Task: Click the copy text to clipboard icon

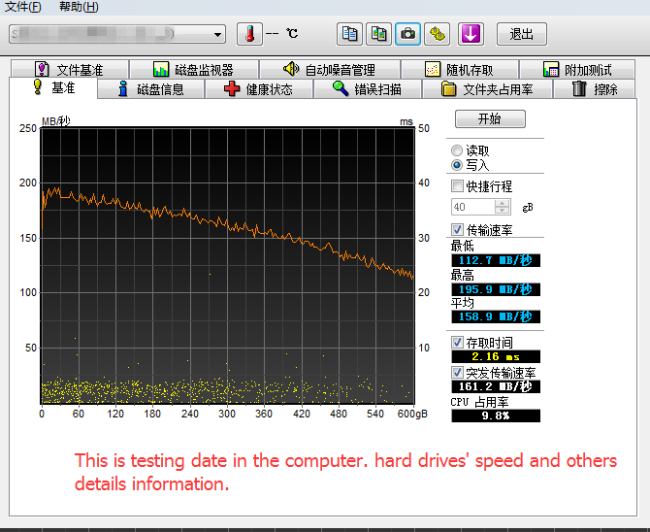Action: [349, 34]
